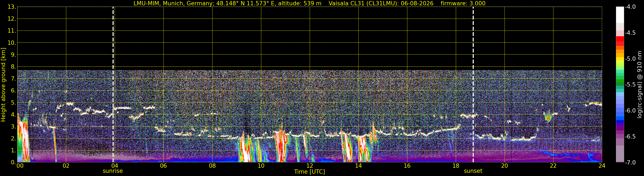644x176 pixels.
Task: Click the 'altitude: 539 m' text in title
Action: click(300, 3)
